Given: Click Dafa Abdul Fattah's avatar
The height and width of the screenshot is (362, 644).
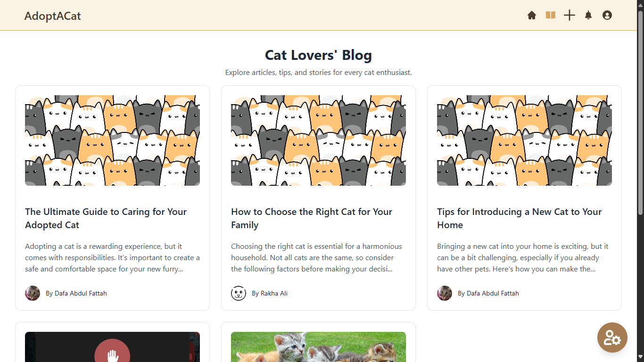Looking at the screenshot, I should point(32,293).
